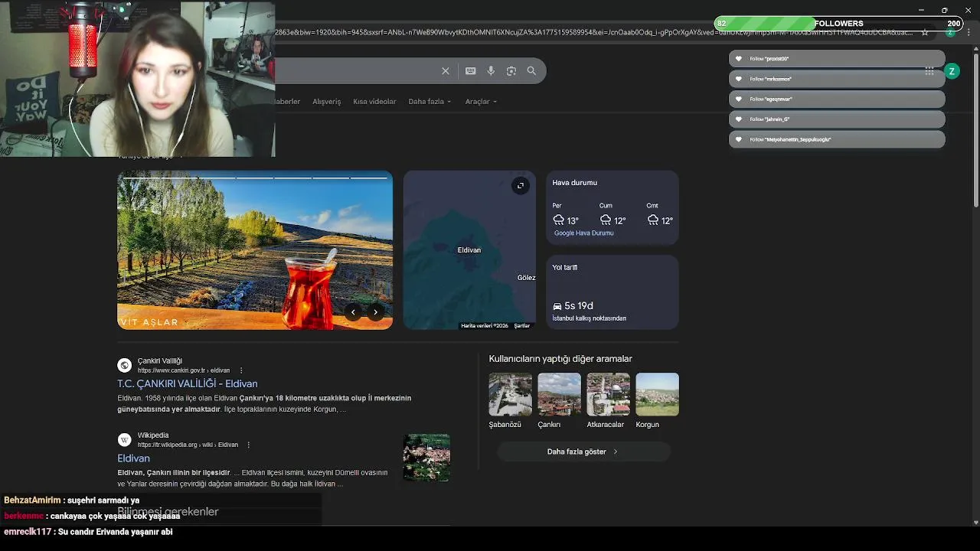
Task: Click the www.cankiri.gov.tr URL breadcrumb
Action: pos(184,370)
